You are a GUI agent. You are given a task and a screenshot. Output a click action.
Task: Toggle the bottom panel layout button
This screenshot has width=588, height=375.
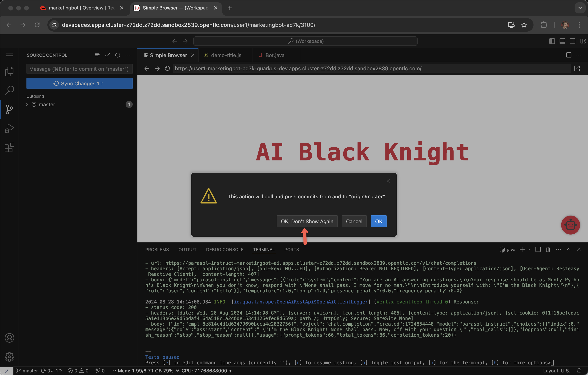coord(562,41)
